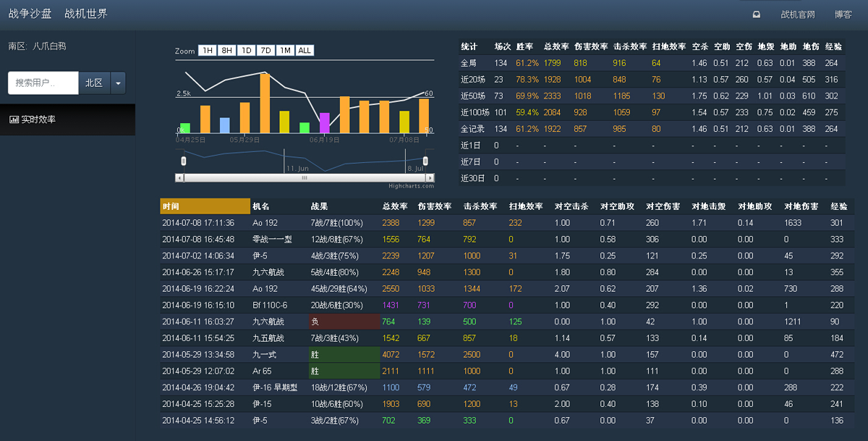Viewport: 868px width, 441px height.
Task: Open the inbox icon in top bar
Action: point(757,14)
